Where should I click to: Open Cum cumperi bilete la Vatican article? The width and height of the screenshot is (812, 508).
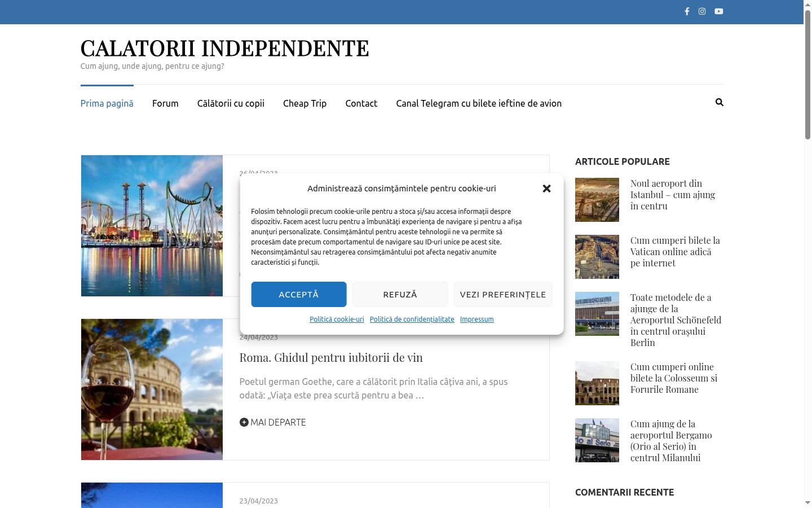tap(675, 252)
